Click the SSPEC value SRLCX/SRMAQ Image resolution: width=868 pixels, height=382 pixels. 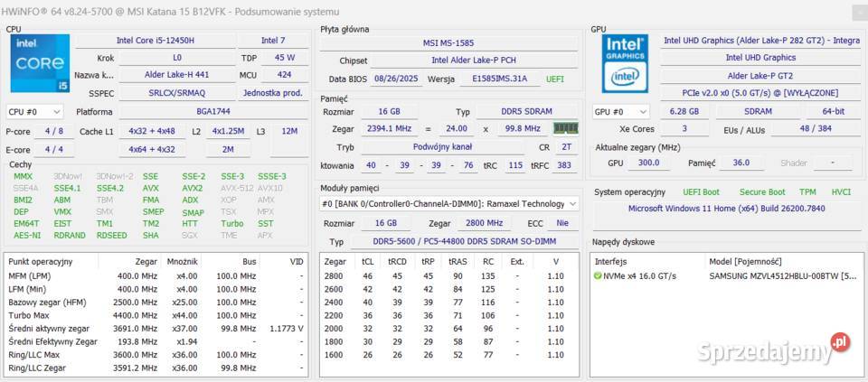[x=176, y=93]
